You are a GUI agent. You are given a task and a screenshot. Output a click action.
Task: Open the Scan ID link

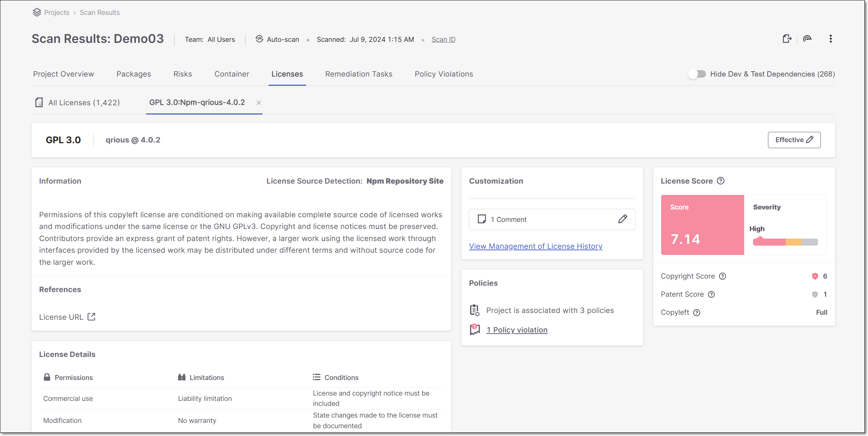coord(443,39)
